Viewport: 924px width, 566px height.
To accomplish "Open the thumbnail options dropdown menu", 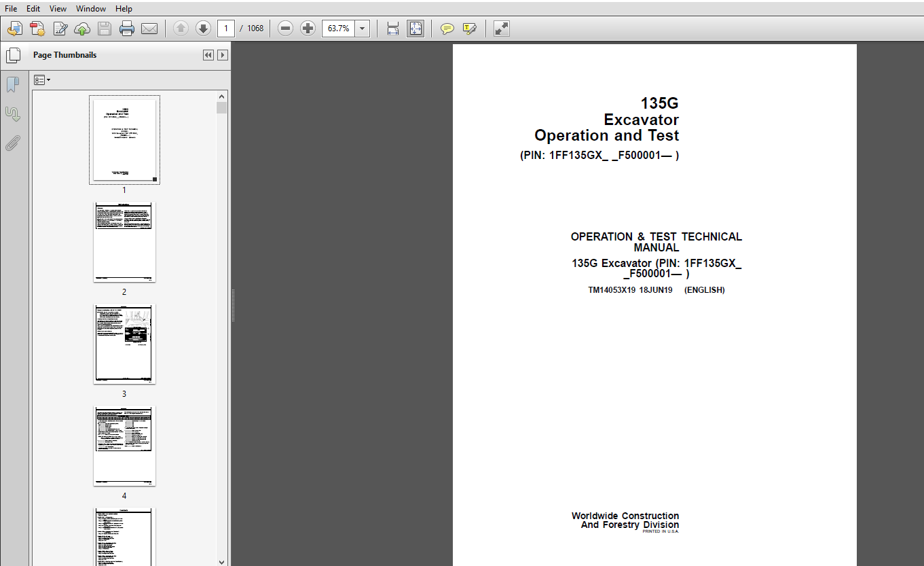I will click(x=42, y=80).
